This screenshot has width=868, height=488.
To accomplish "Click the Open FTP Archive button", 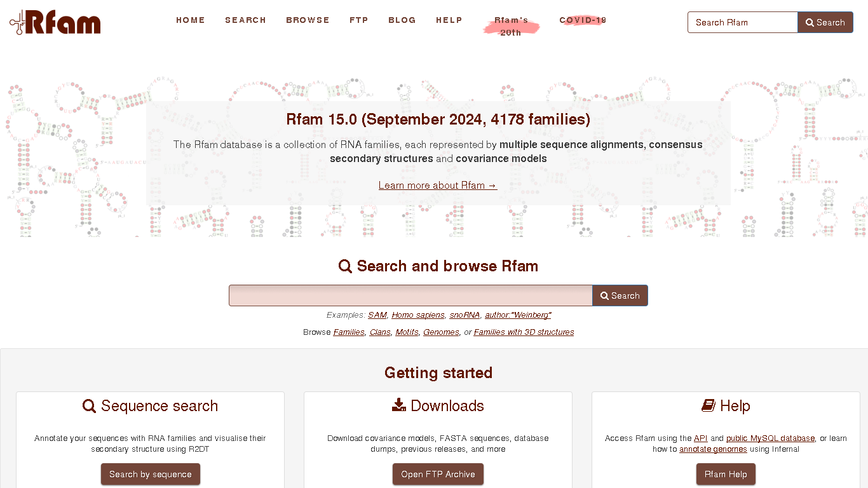I will tap(438, 474).
